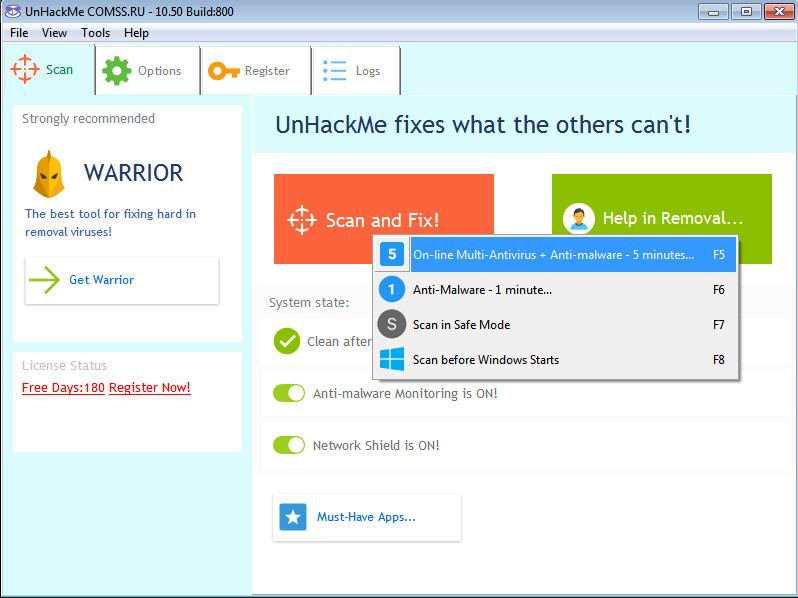
Task: Click the blue list Logs icon
Action: tap(334, 71)
